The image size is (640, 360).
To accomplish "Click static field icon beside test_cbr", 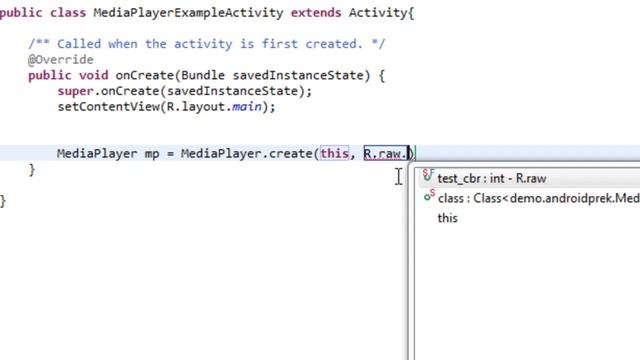I will (428, 176).
